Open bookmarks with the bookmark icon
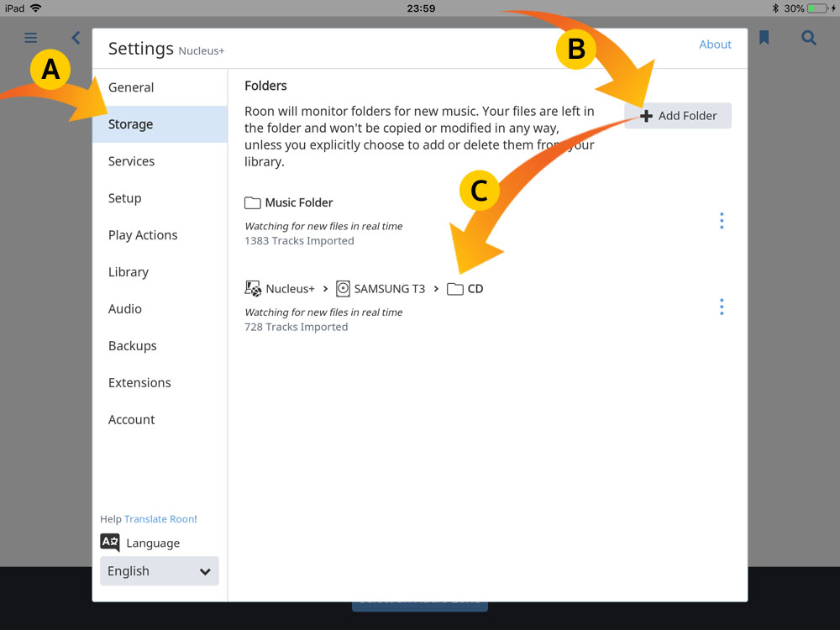Viewport: 840px width, 630px height. click(x=764, y=38)
